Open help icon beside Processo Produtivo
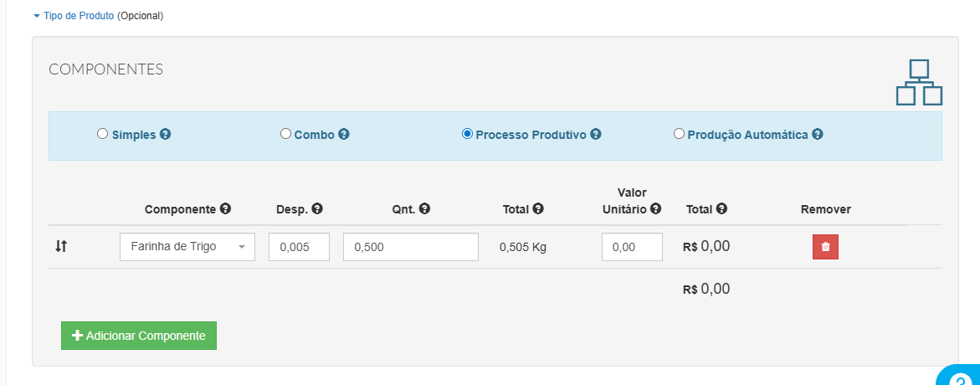 [596, 135]
